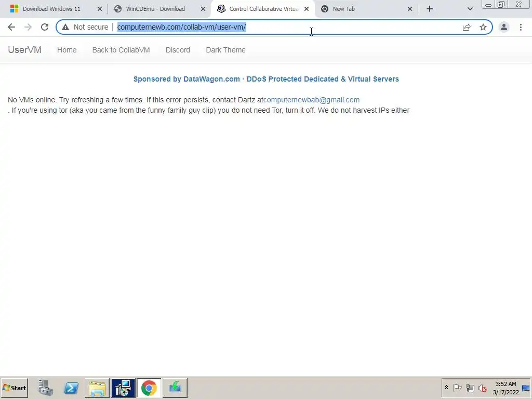Click the forward navigation arrow
The height and width of the screenshot is (399, 532).
28,27
